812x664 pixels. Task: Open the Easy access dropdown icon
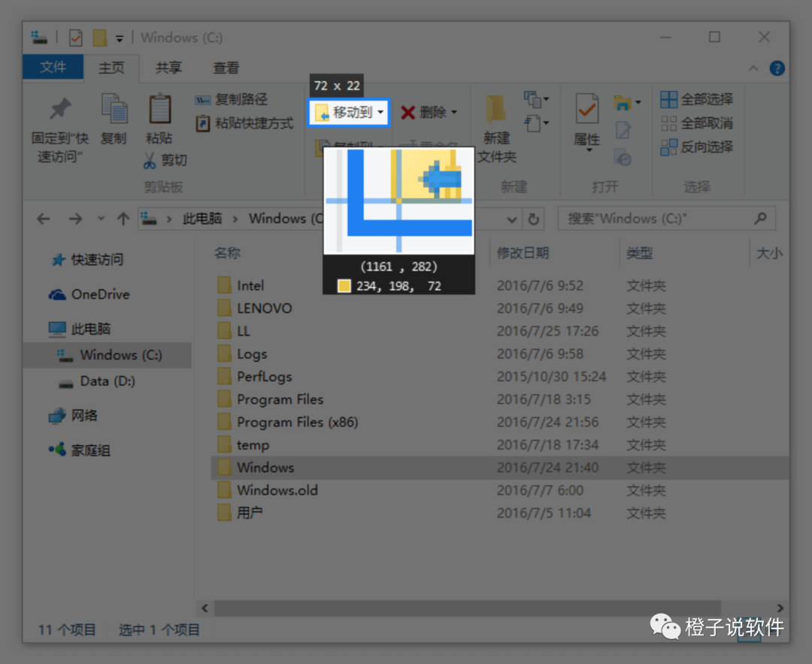(537, 123)
